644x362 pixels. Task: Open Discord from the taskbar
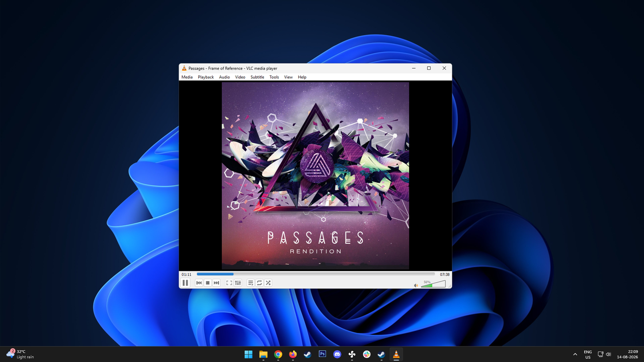pos(337,354)
